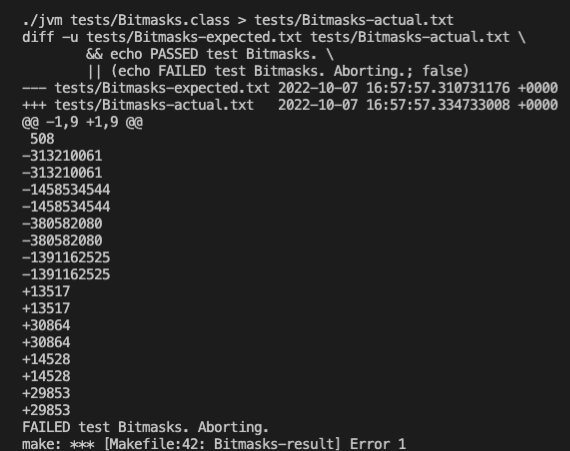The image size is (570, 451).
Task: Click the second -380582080 removed line
Action: coord(62,241)
